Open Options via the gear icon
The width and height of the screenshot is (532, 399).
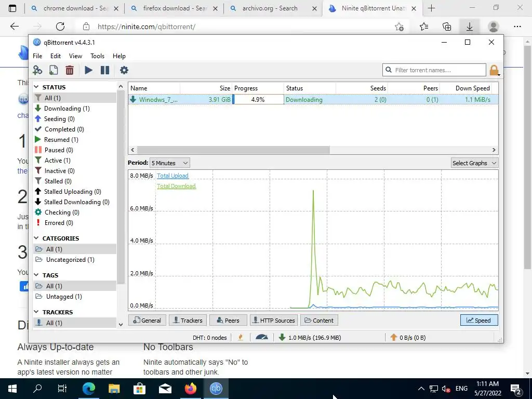coord(124,70)
